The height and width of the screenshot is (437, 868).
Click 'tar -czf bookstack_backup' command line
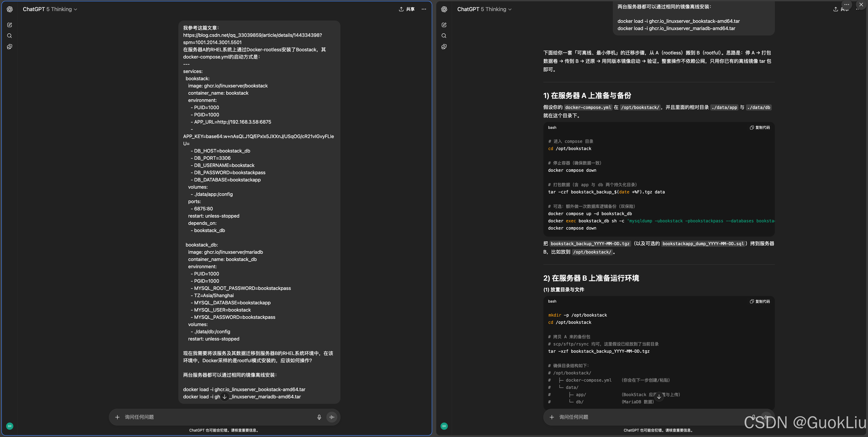pyautogui.click(x=606, y=192)
